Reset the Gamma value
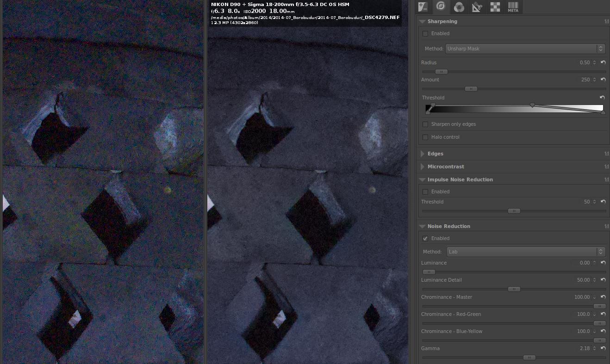 [x=603, y=348]
